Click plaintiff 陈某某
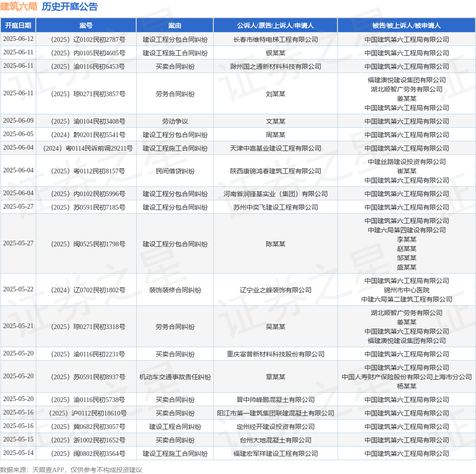This screenshot has width=476, height=474. click(x=275, y=244)
